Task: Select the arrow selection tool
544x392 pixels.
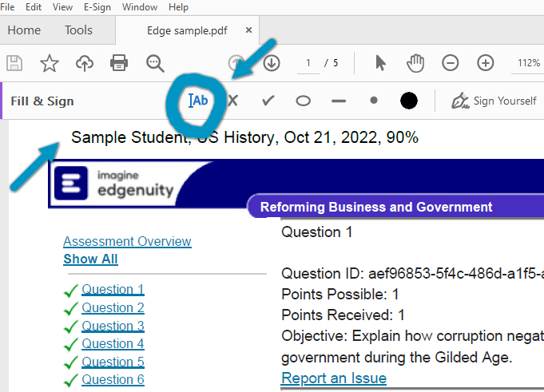Action: click(380, 63)
